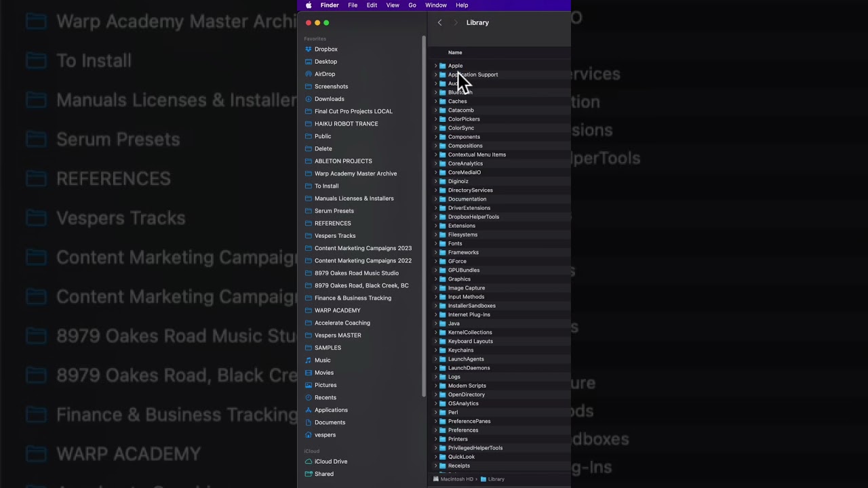Open the Edit menu
This screenshot has width=868, height=488.
pyautogui.click(x=372, y=5)
